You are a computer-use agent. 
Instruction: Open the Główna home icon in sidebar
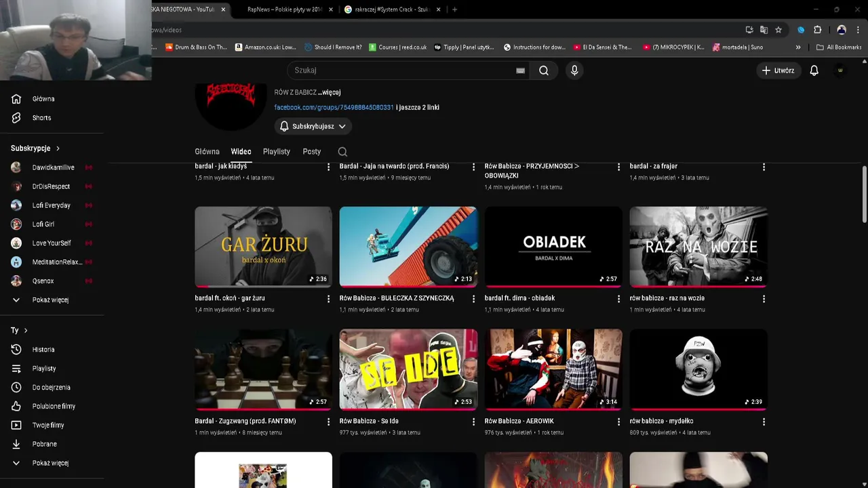tap(16, 99)
